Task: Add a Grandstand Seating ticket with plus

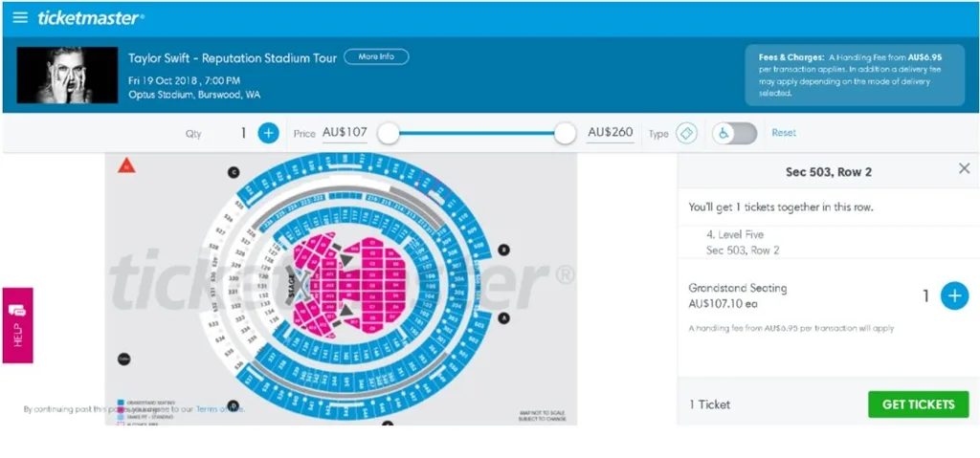Action: click(953, 295)
